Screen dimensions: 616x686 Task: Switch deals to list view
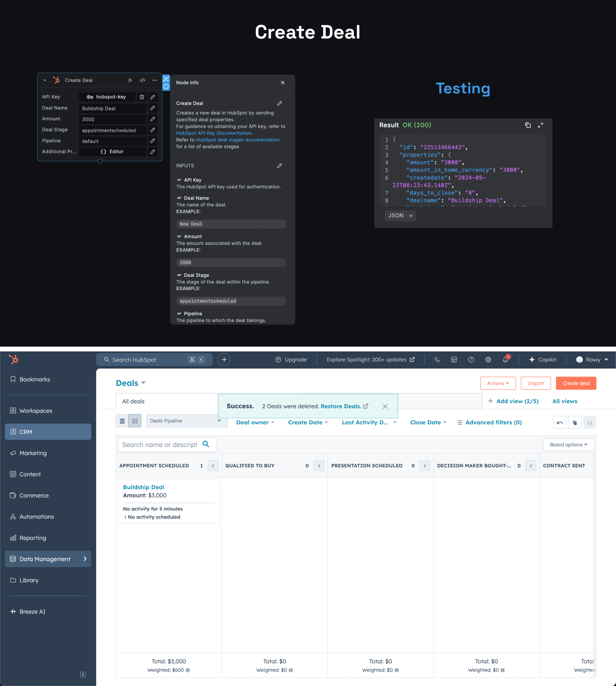coord(122,421)
